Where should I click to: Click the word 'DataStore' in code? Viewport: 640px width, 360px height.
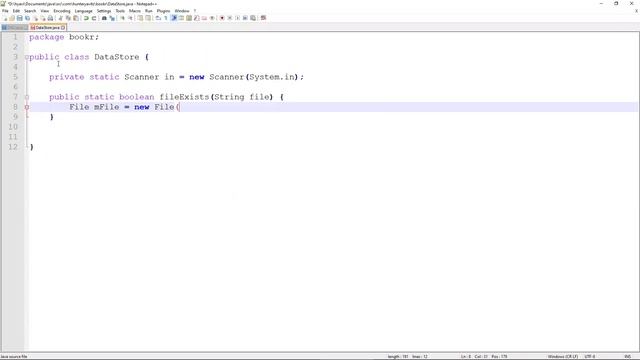[x=117, y=57]
